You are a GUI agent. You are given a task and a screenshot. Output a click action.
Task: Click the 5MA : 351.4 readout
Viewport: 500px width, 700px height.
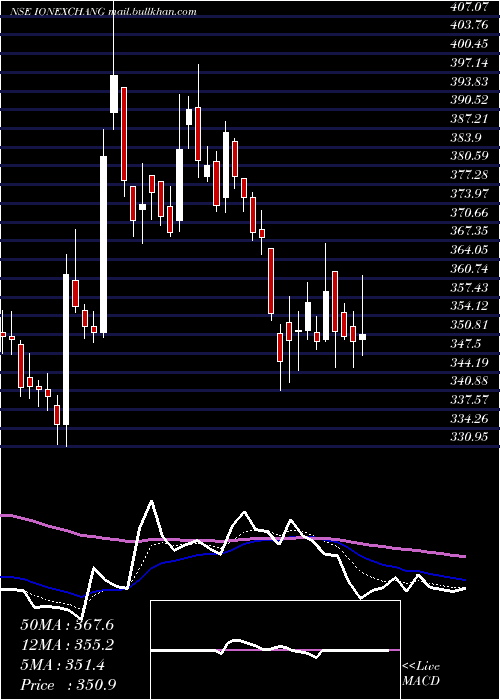pyautogui.click(x=63, y=665)
